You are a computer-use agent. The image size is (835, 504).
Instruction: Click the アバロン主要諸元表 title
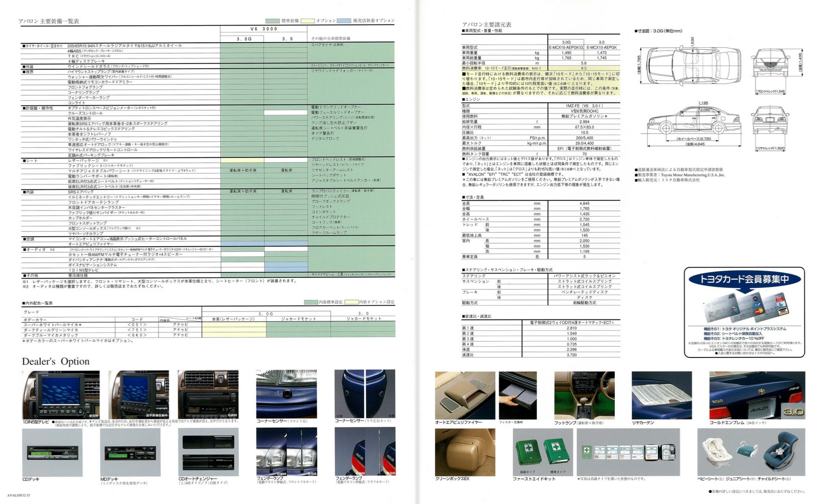click(486, 25)
